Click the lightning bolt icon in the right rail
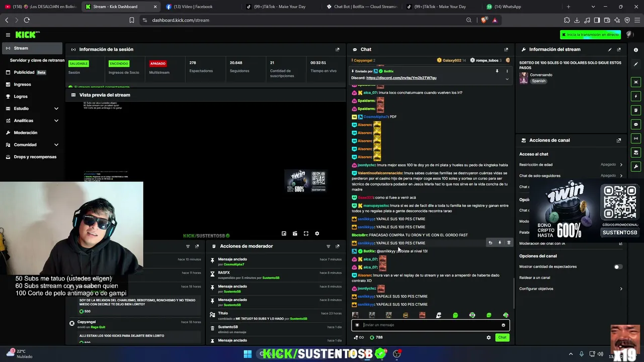Screen dimensions: 644x362 [636, 96]
